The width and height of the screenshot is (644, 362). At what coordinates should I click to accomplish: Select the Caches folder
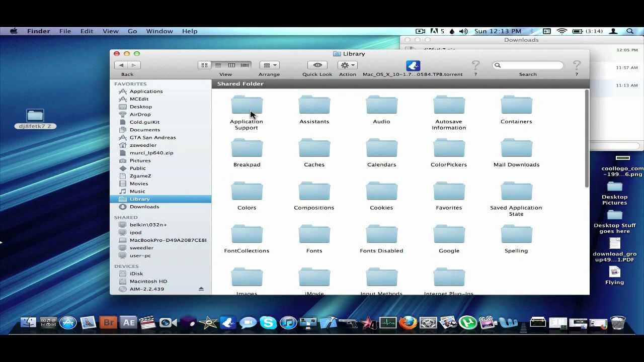pyautogui.click(x=314, y=153)
